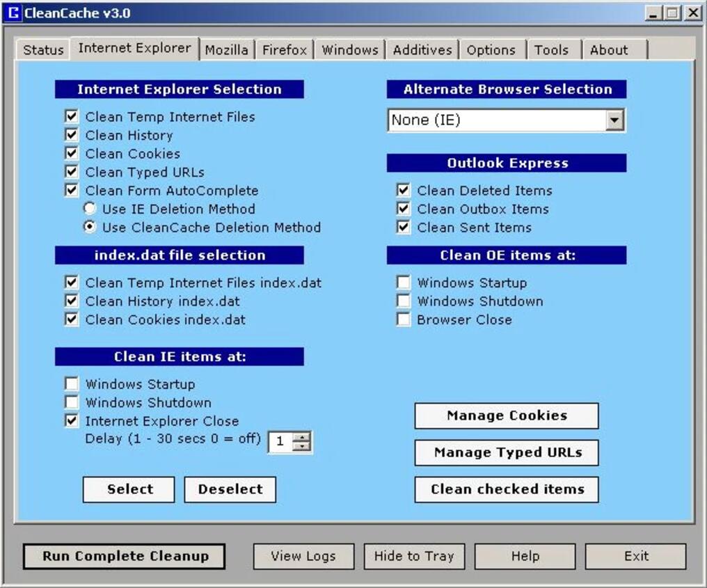Open the Additives tab
Viewport: 707px width, 588px height.
pos(422,49)
